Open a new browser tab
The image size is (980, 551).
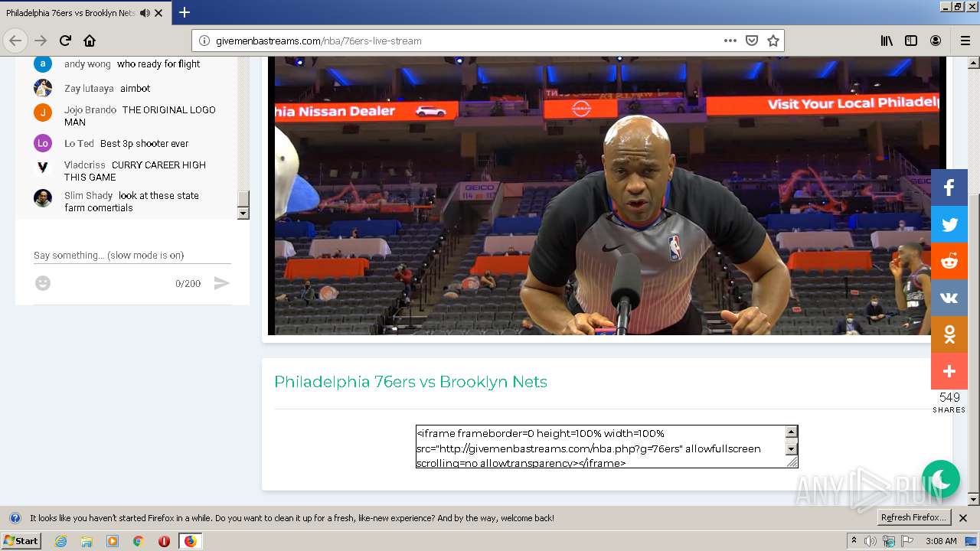(x=185, y=12)
